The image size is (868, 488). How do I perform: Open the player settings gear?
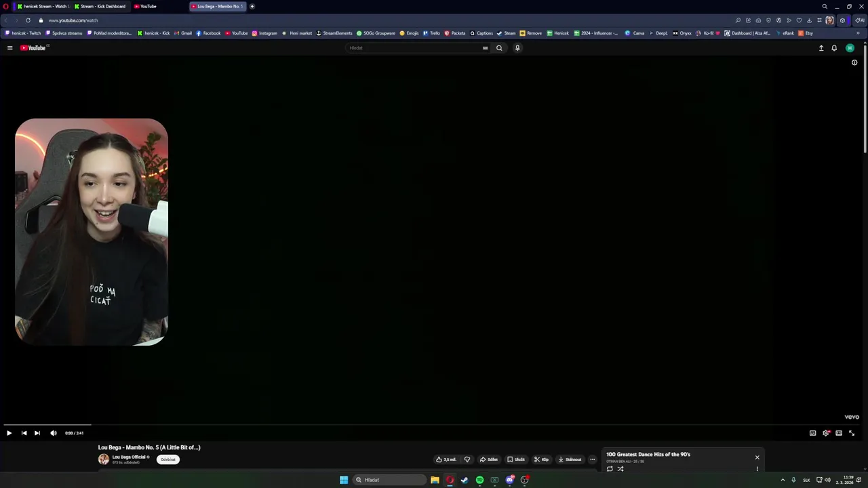(826, 433)
